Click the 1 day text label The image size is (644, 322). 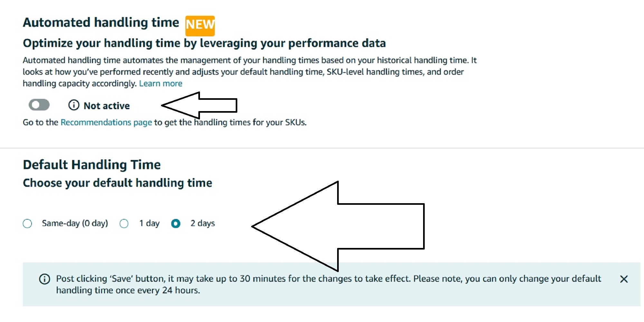click(149, 223)
